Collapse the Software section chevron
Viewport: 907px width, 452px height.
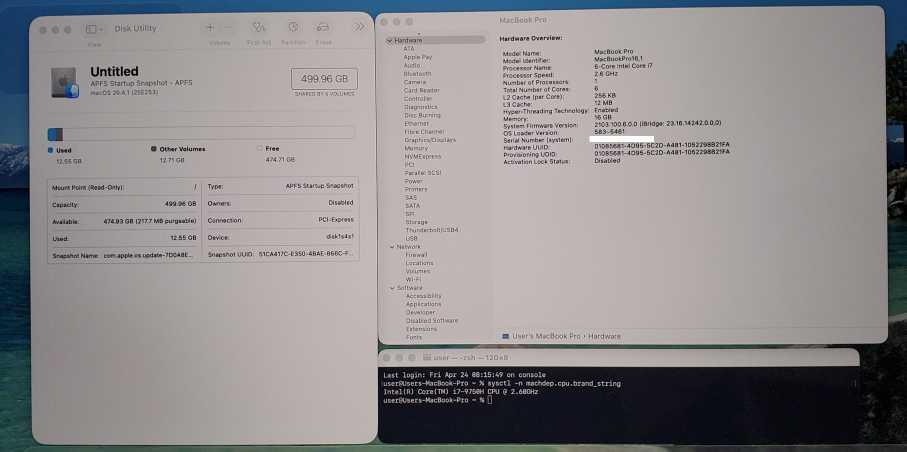coord(392,288)
